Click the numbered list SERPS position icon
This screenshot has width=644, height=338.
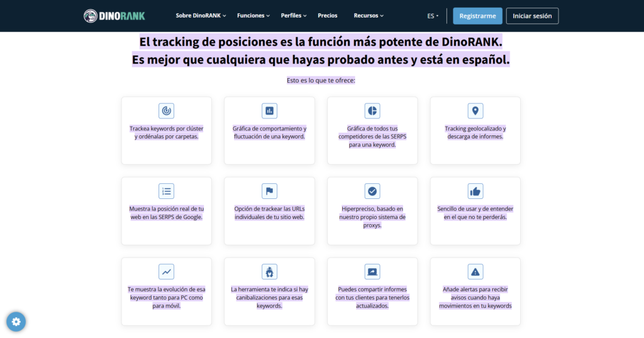click(166, 191)
